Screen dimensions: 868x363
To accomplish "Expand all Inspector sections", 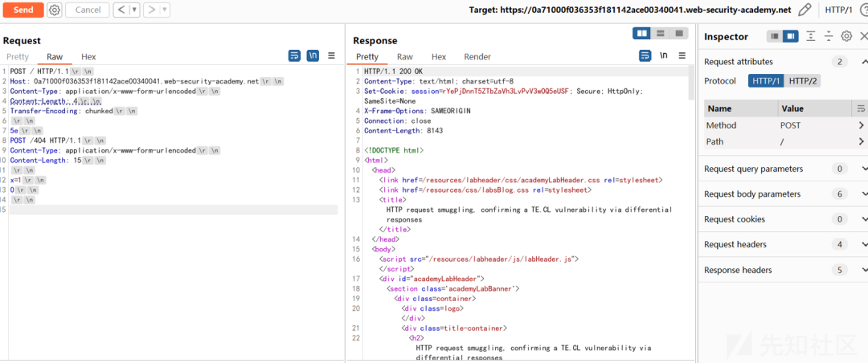I will tap(810, 36).
